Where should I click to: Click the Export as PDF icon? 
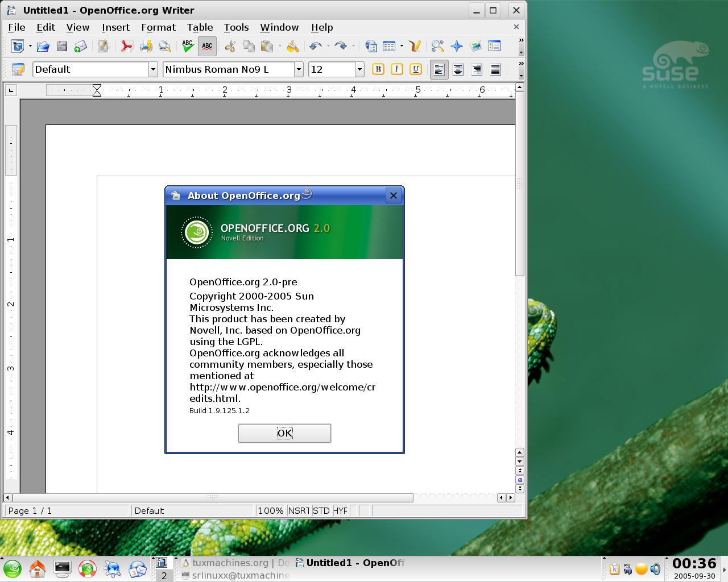[126, 47]
